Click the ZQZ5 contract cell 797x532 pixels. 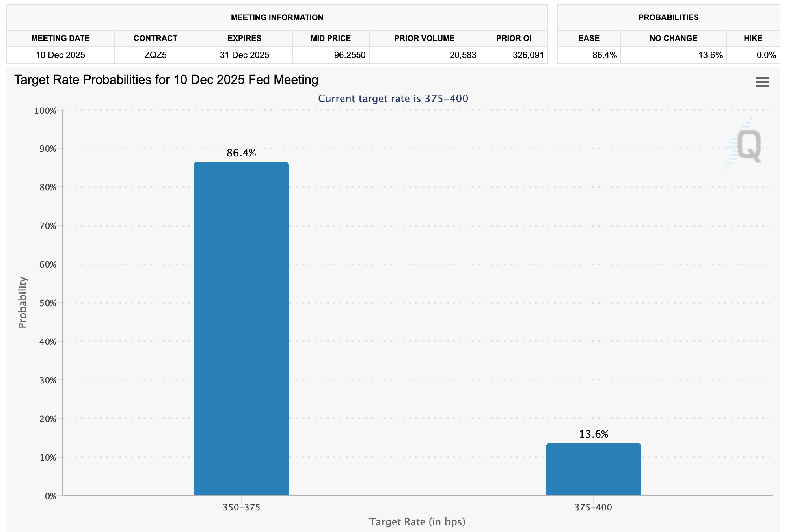[155, 55]
